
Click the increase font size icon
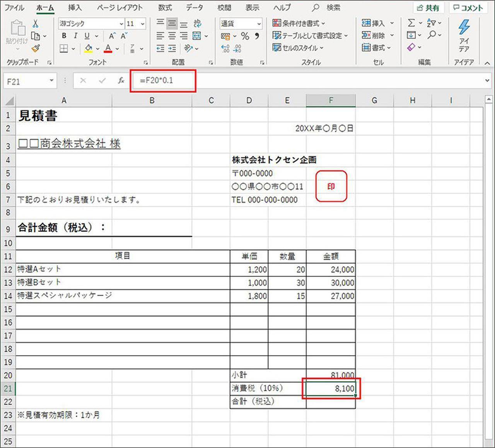point(112,36)
